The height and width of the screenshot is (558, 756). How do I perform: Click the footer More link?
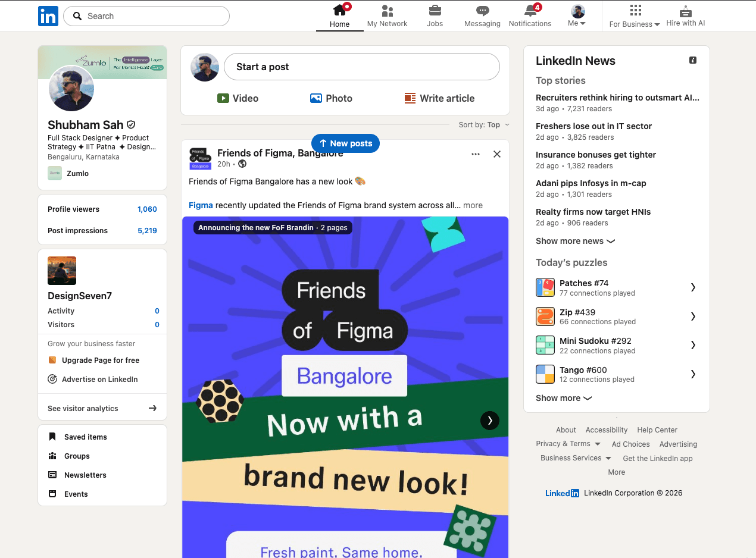617,472
